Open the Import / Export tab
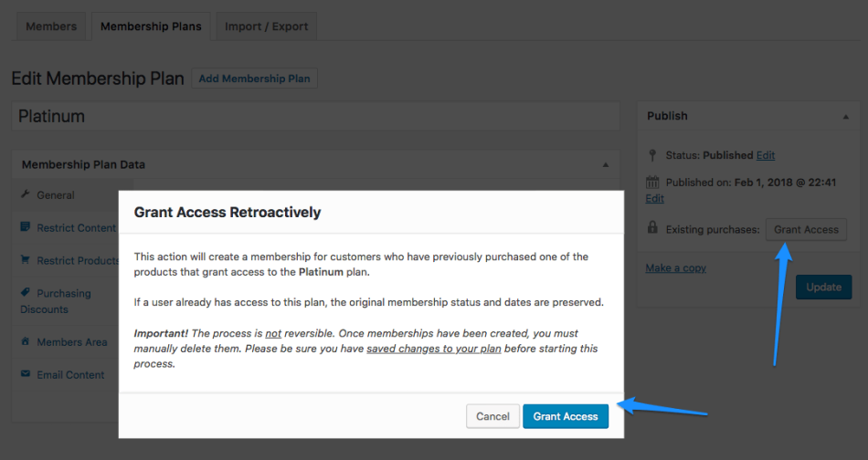This screenshot has height=460, width=868. click(x=266, y=26)
